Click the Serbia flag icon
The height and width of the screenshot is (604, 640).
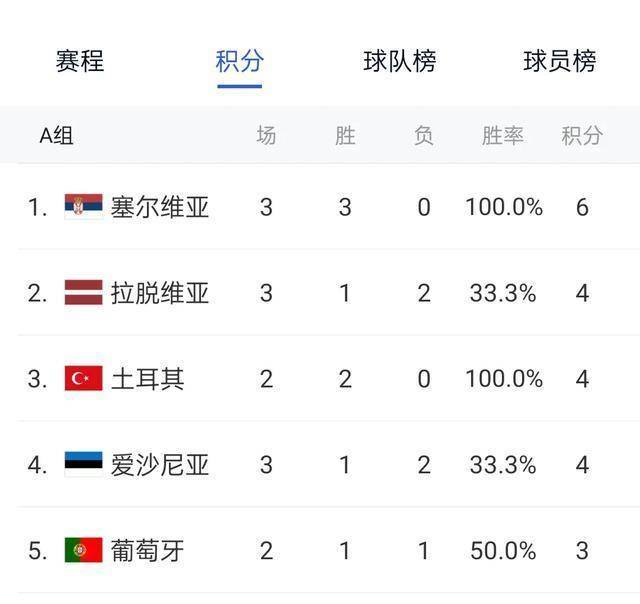pos(84,207)
